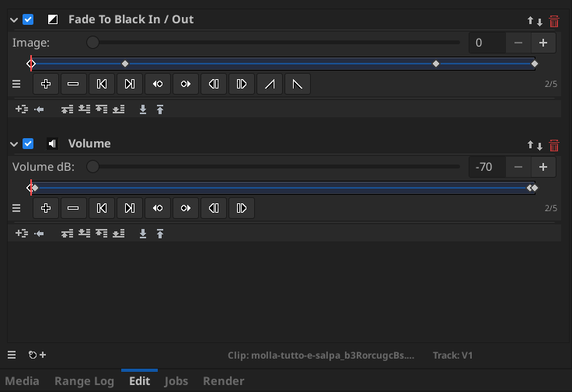Screen dimensions: 572x392
Task: Add fade-out ramp in Fade To Black editor
Action: click(298, 84)
